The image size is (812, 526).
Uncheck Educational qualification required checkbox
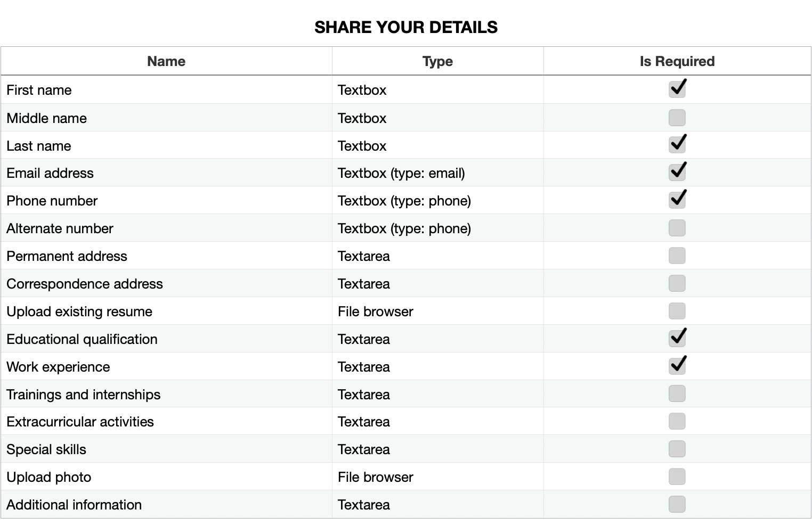[677, 339]
